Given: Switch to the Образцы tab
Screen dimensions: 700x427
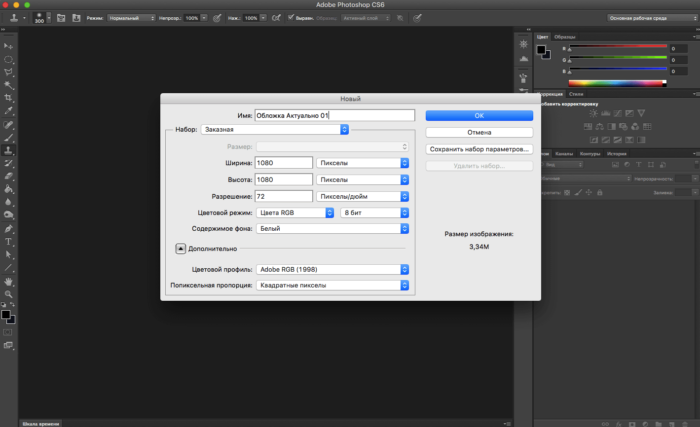Looking at the screenshot, I should click(563, 37).
